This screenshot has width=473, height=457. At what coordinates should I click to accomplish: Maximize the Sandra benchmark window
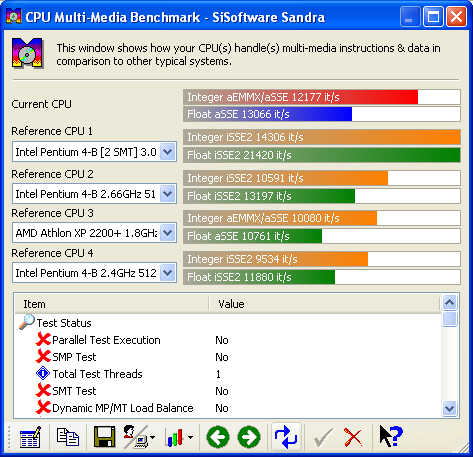[x=433, y=17]
